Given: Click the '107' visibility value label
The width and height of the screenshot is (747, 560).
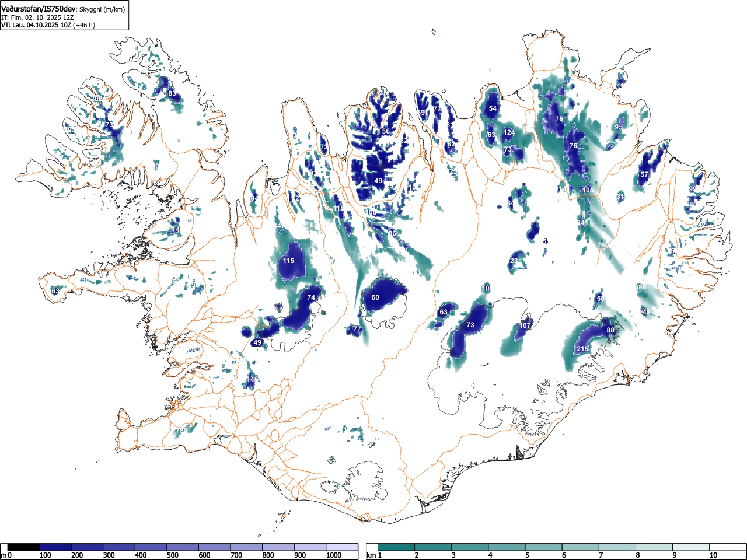Looking at the screenshot, I should (x=526, y=325).
